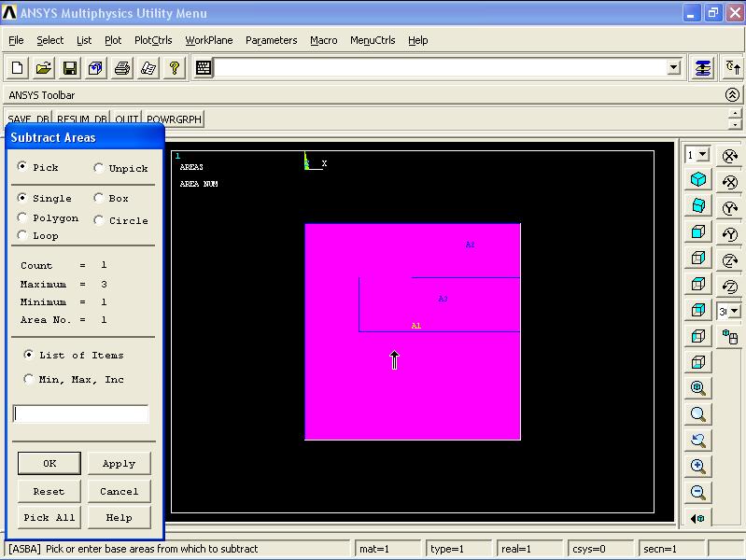Select the Isometric View cube icon
746x560 pixels.
tap(698, 179)
